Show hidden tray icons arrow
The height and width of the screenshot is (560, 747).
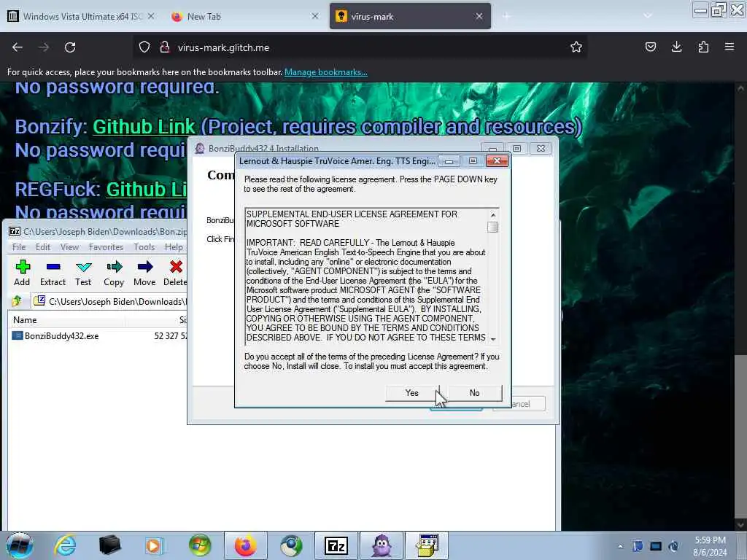pyautogui.click(x=620, y=546)
